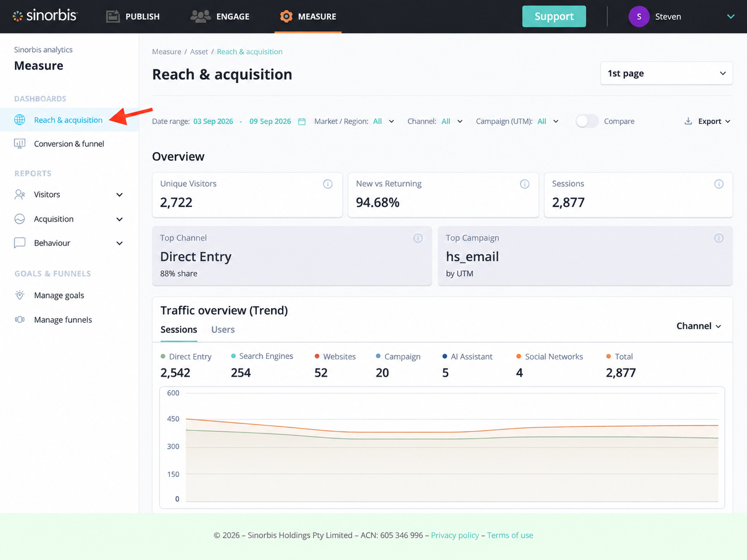Click the AI Assistant legend dot
This screenshot has width=747, height=560.
pyautogui.click(x=445, y=356)
